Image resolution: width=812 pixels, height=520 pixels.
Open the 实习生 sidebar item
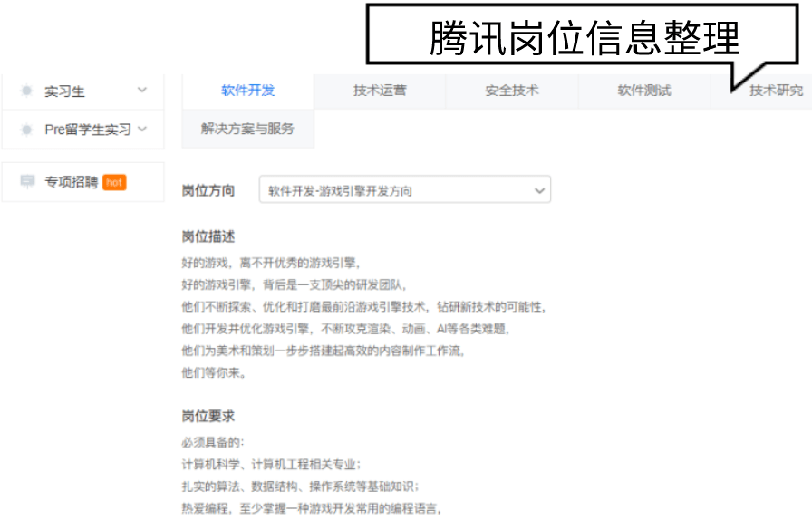pyautogui.click(x=82, y=91)
